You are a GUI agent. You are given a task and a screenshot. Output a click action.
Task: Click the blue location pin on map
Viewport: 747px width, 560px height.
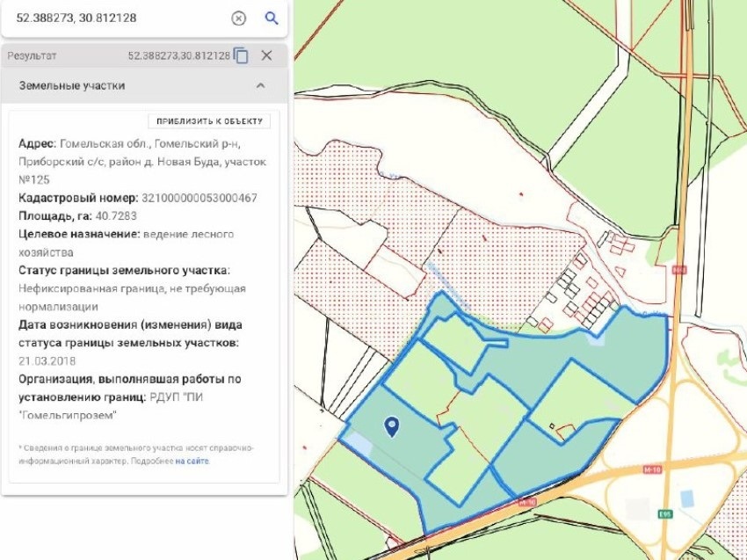(392, 427)
